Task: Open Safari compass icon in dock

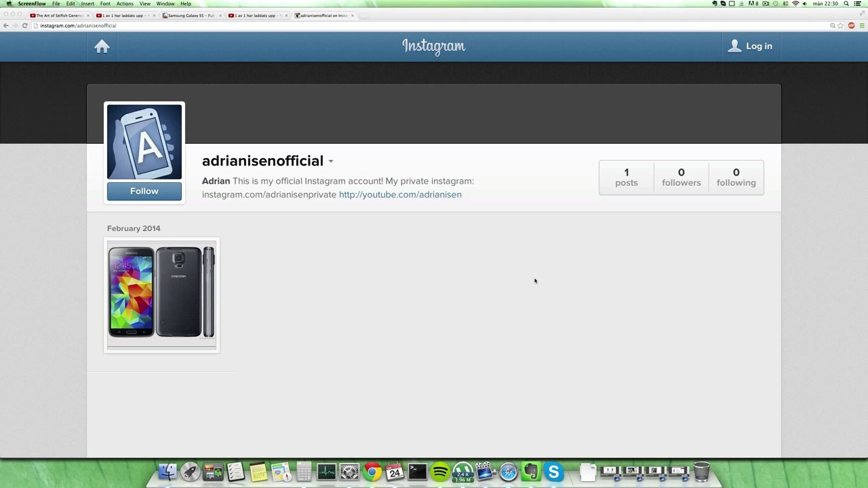Action: pyautogui.click(x=508, y=472)
